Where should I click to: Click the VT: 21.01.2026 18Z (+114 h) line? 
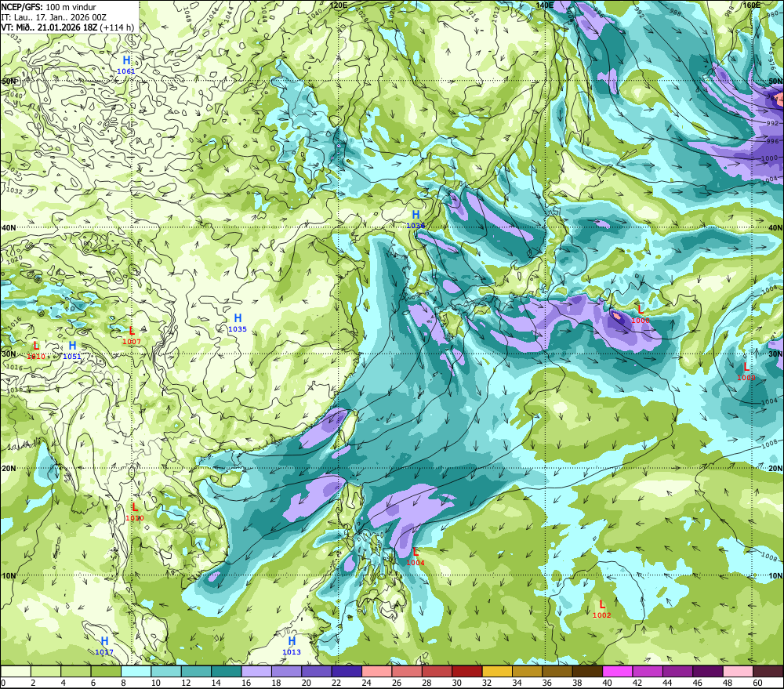(x=68, y=27)
